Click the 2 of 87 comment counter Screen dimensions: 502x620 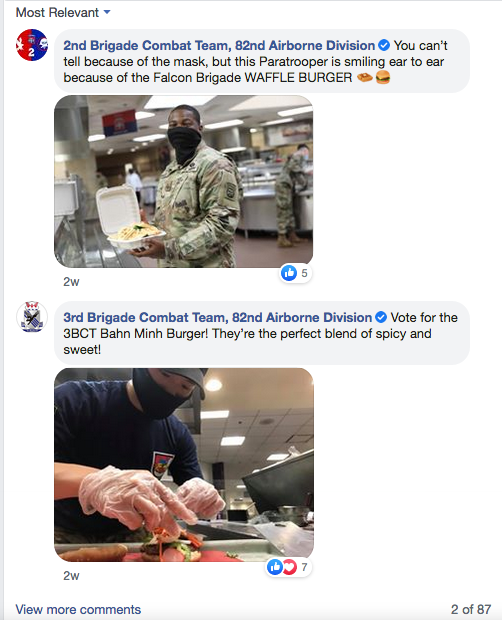tap(471, 609)
